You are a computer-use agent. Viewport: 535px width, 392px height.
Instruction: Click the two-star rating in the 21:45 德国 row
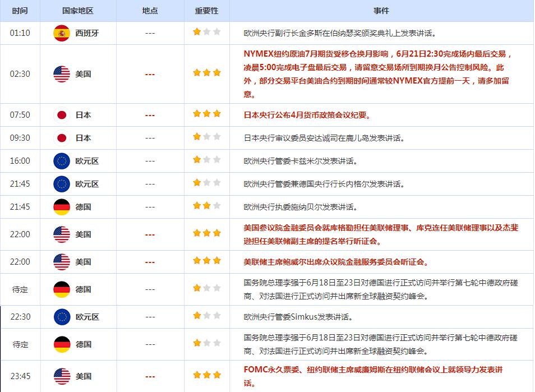(207, 205)
